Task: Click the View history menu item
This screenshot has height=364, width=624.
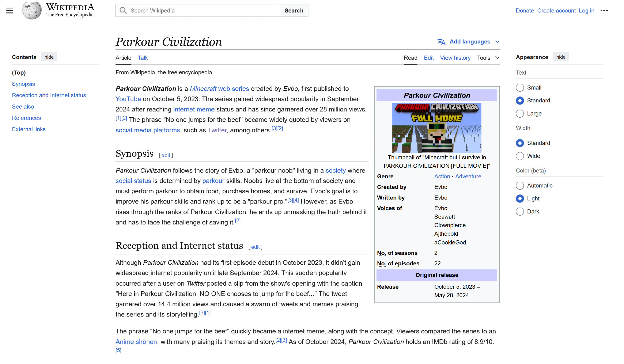Action: coord(455,58)
